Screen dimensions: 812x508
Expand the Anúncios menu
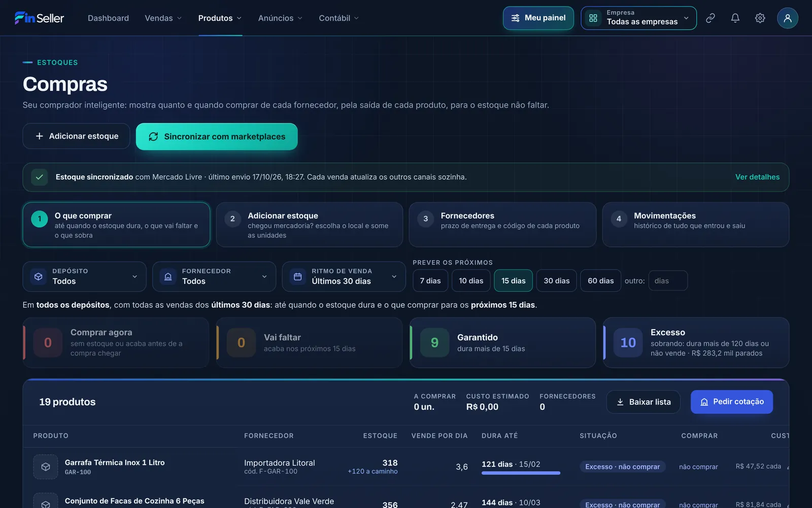coord(281,18)
